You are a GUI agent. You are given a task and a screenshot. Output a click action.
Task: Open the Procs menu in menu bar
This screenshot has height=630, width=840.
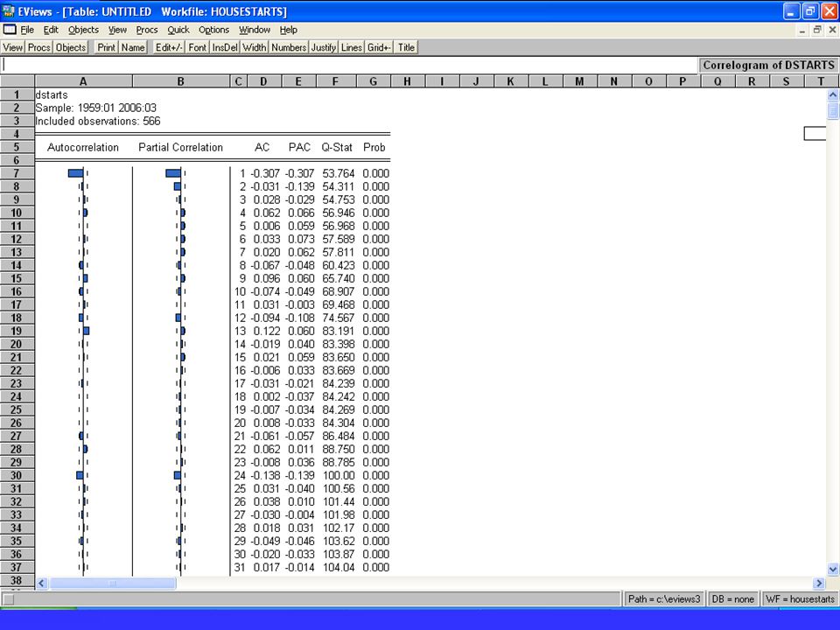click(147, 30)
